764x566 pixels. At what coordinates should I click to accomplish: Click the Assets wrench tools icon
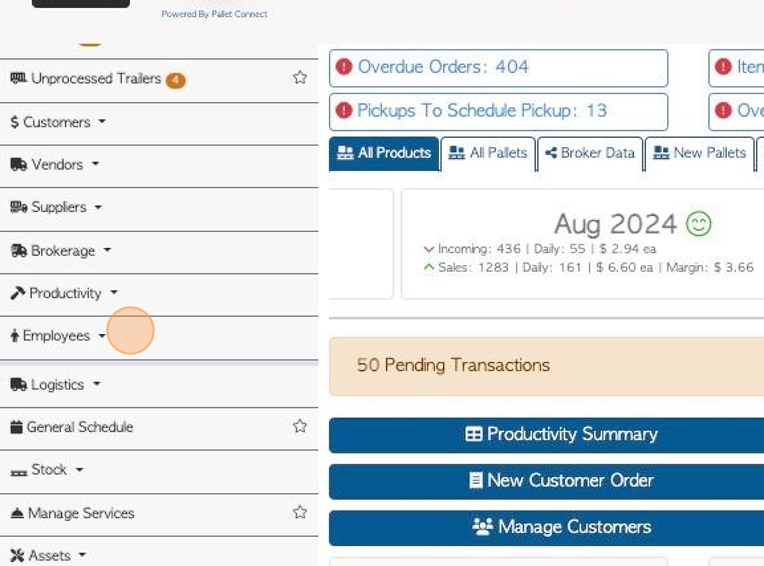click(17, 555)
